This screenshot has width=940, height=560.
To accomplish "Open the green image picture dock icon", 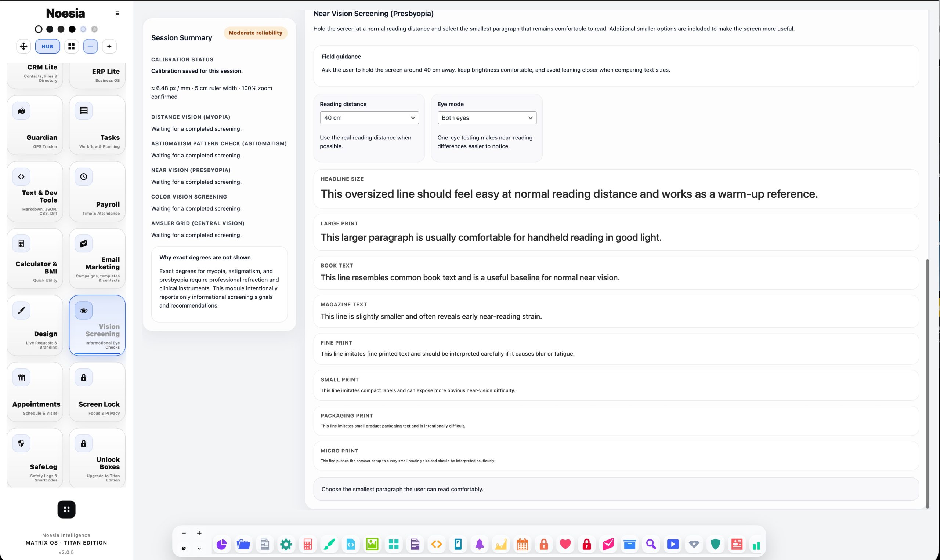I will coord(372,544).
